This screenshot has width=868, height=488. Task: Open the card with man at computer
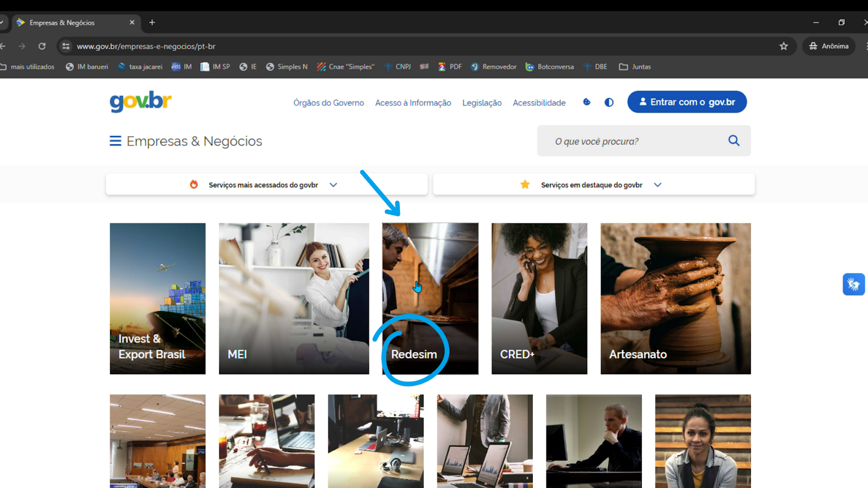(594, 441)
